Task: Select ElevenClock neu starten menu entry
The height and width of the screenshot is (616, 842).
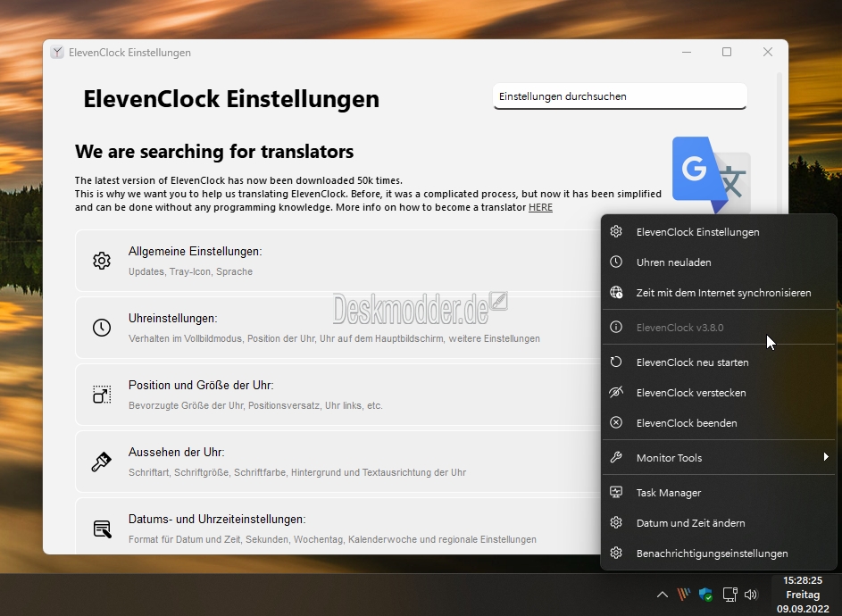Action: pos(719,362)
